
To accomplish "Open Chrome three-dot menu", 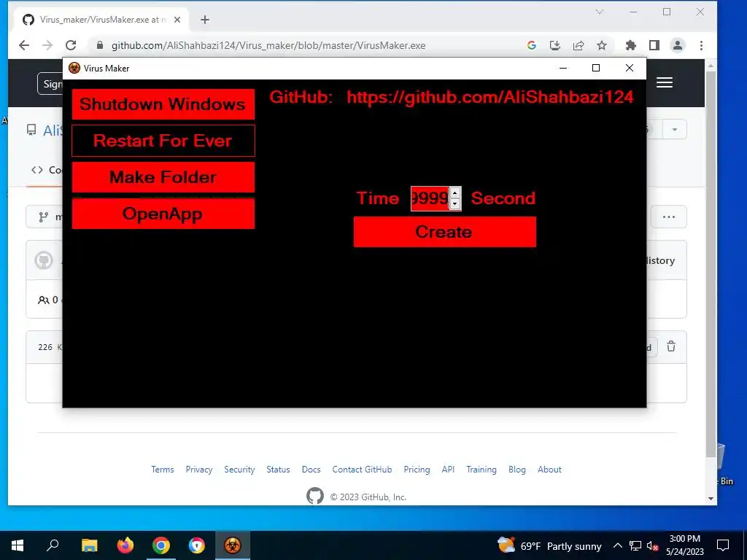I will tap(701, 45).
